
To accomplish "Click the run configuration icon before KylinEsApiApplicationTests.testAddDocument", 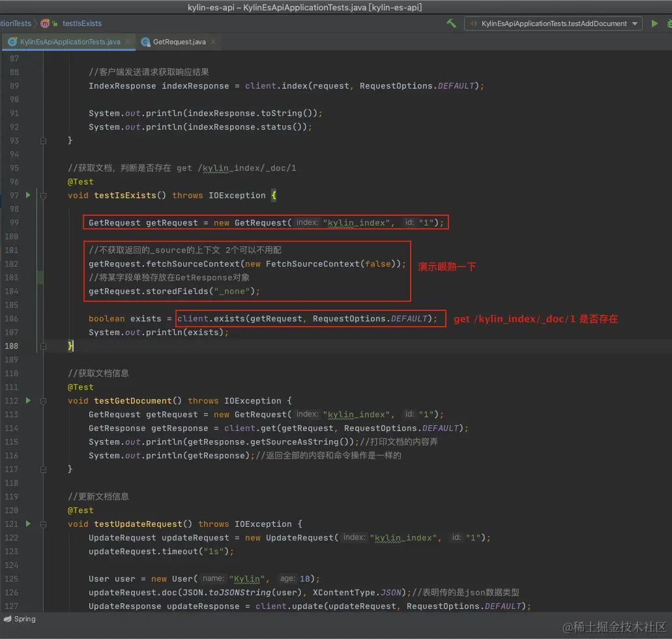I will pyautogui.click(x=474, y=23).
